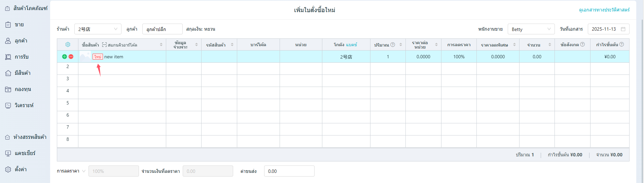
Task: Click the red remove row icon
Action: (x=71, y=57)
